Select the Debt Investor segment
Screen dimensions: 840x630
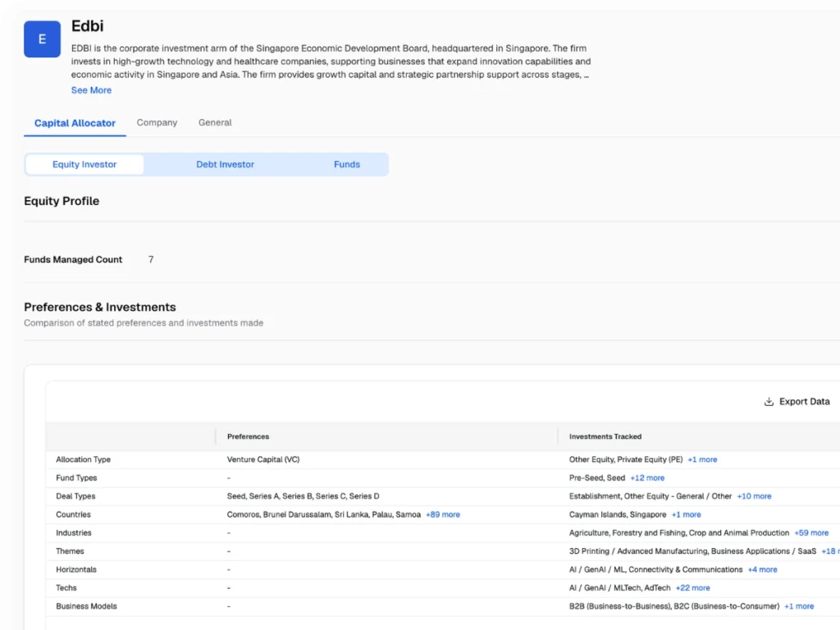click(225, 164)
